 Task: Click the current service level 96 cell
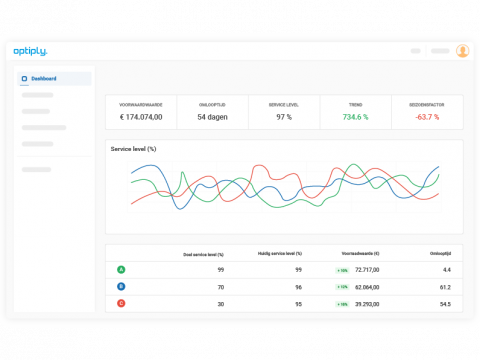[298, 287]
